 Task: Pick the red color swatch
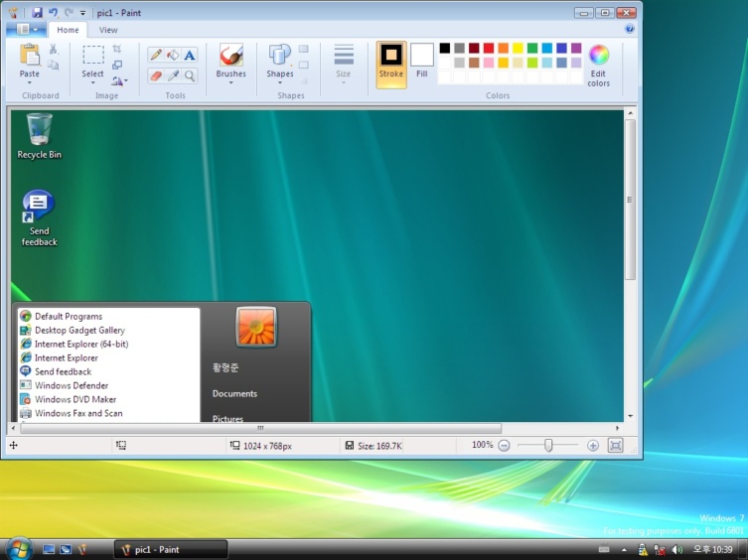click(489, 48)
